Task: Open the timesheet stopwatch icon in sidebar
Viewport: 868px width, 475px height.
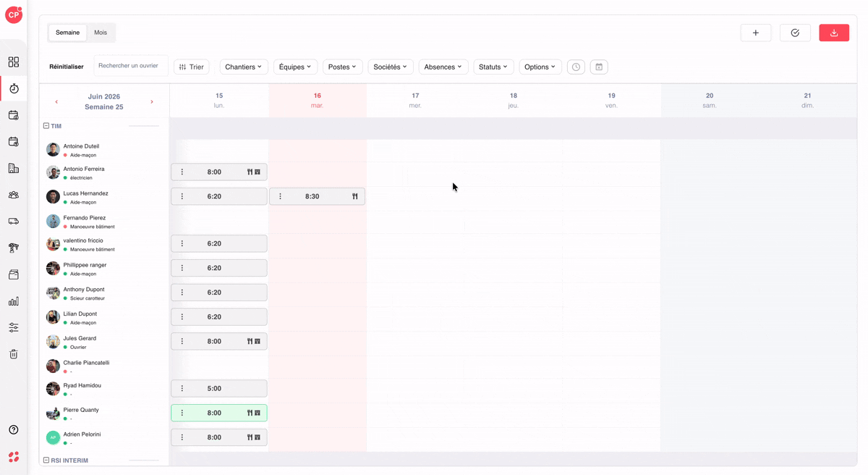Action: click(14, 88)
